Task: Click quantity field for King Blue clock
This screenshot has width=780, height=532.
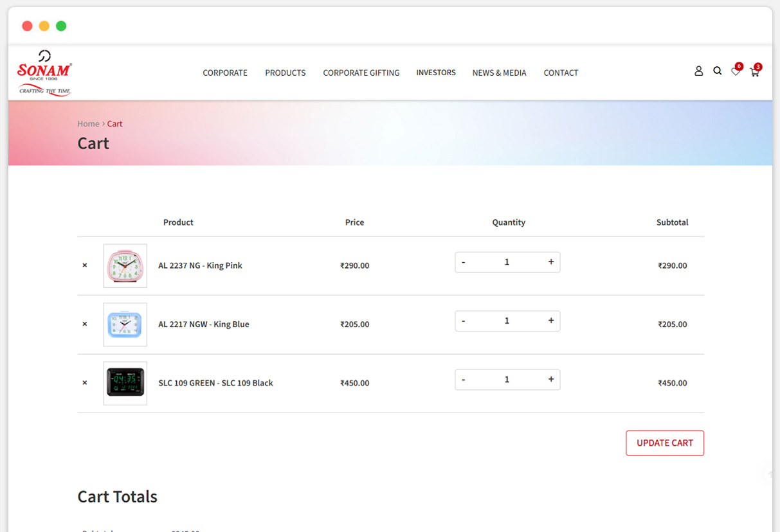Action: pyautogui.click(x=507, y=321)
